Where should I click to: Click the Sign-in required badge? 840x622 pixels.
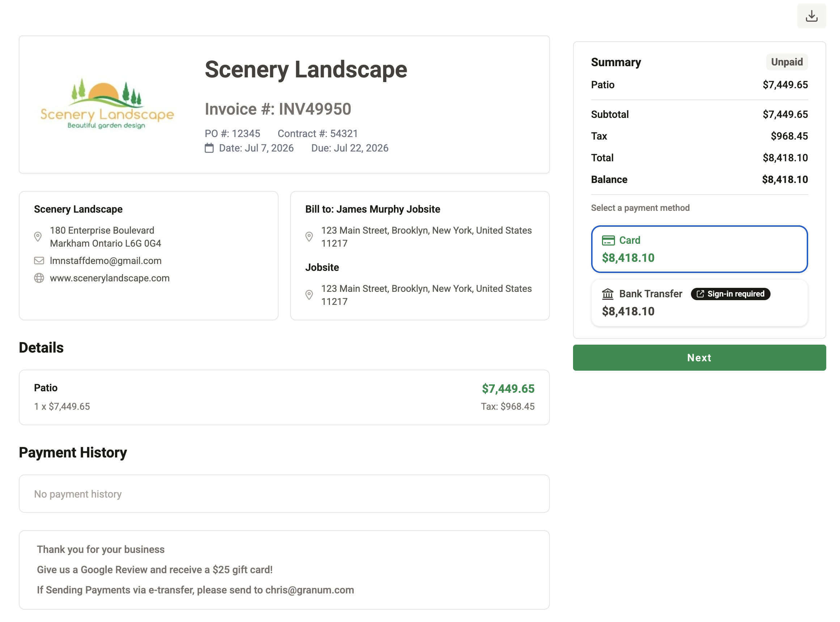(730, 294)
